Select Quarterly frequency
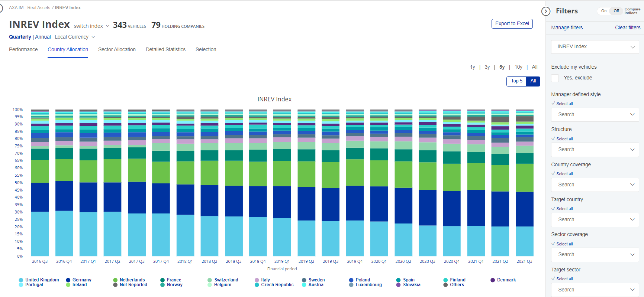 coord(20,37)
